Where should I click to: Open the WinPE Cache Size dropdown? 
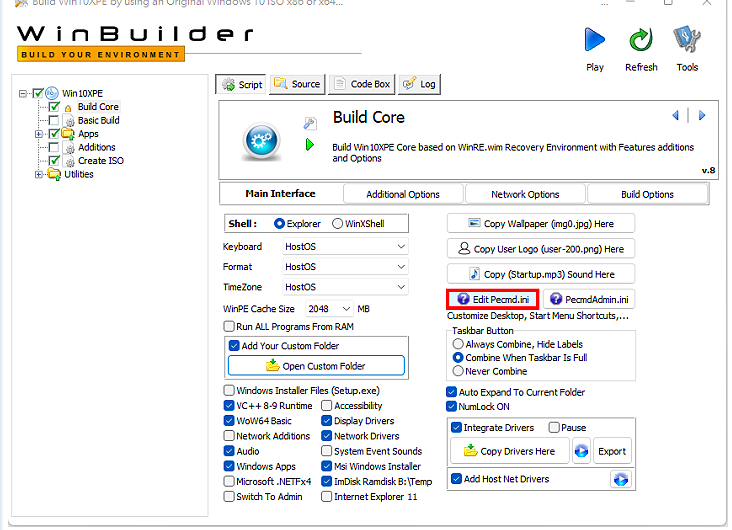(x=329, y=309)
